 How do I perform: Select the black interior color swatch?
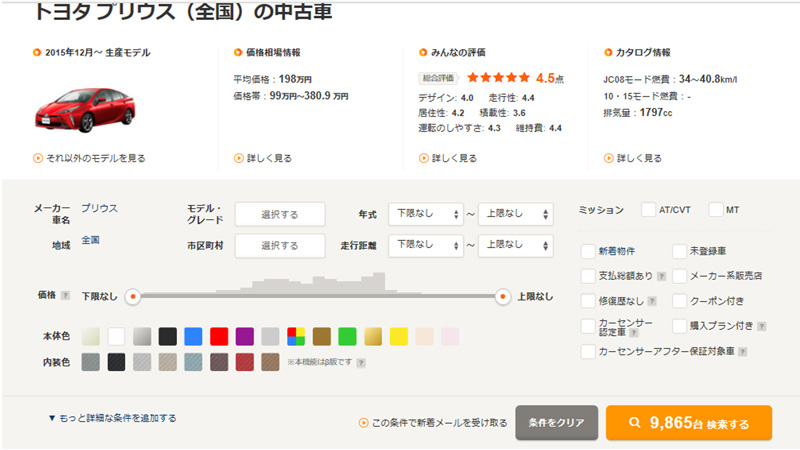[x=116, y=362]
